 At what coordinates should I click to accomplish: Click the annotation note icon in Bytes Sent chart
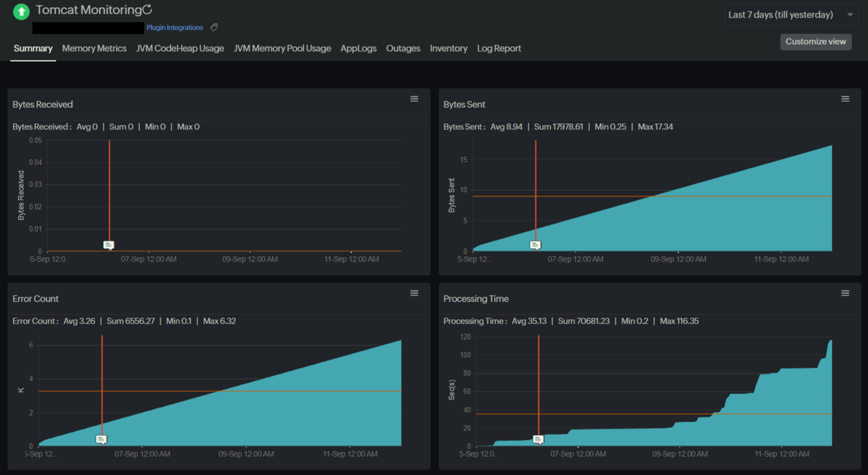pyautogui.click(x=535, y=245)
